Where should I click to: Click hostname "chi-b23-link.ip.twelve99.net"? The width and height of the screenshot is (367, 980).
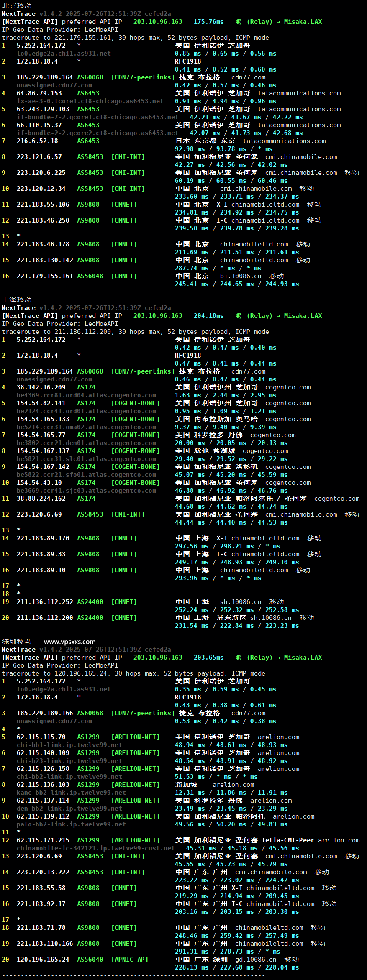click(x=69, y=761)
